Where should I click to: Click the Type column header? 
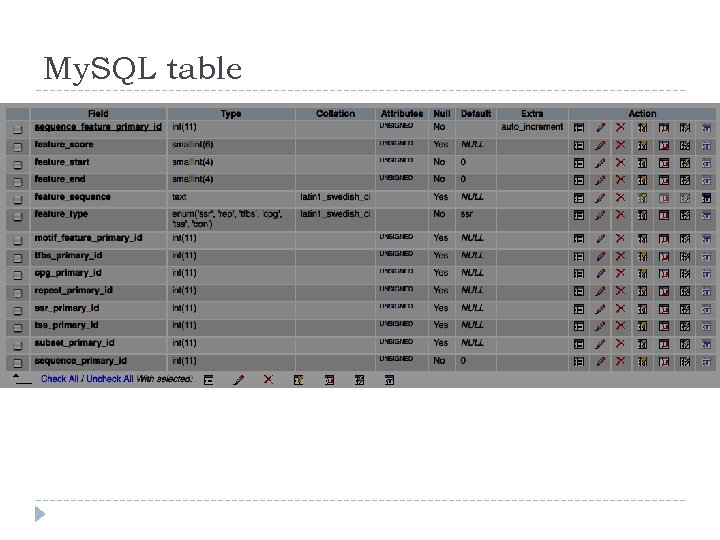coord(231,113)
